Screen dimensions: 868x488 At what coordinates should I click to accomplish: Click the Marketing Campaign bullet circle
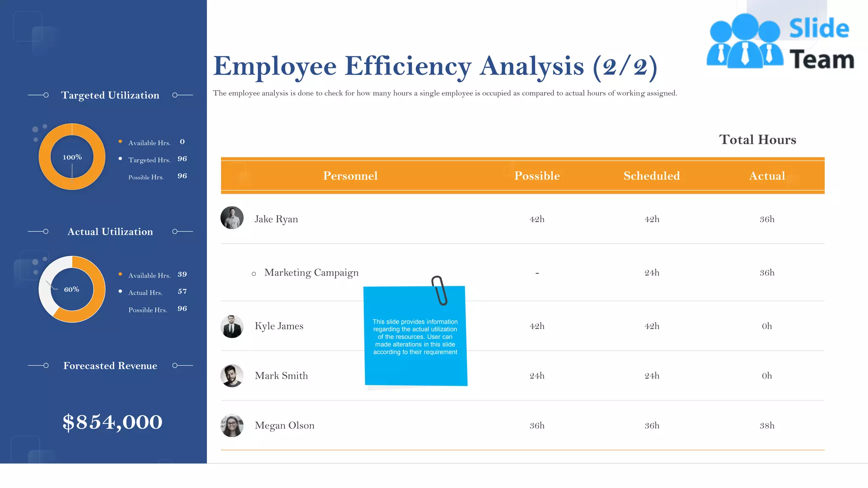pos(254,274)
